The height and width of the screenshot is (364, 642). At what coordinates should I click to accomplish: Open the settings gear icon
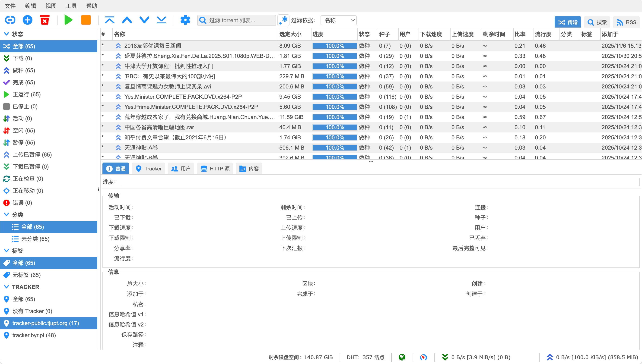[185, 20]
